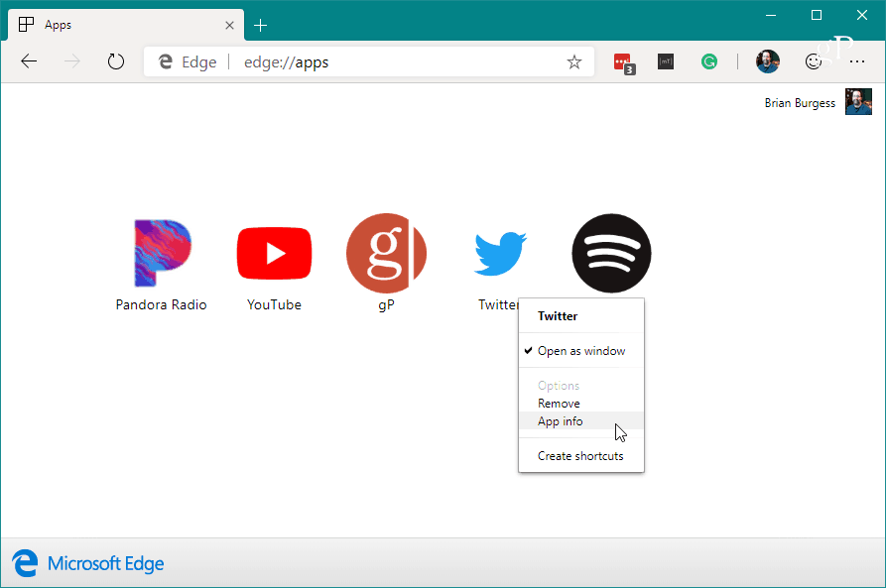
Task: Click the Twitter label under the bird
Action: [x=498, y=304]
